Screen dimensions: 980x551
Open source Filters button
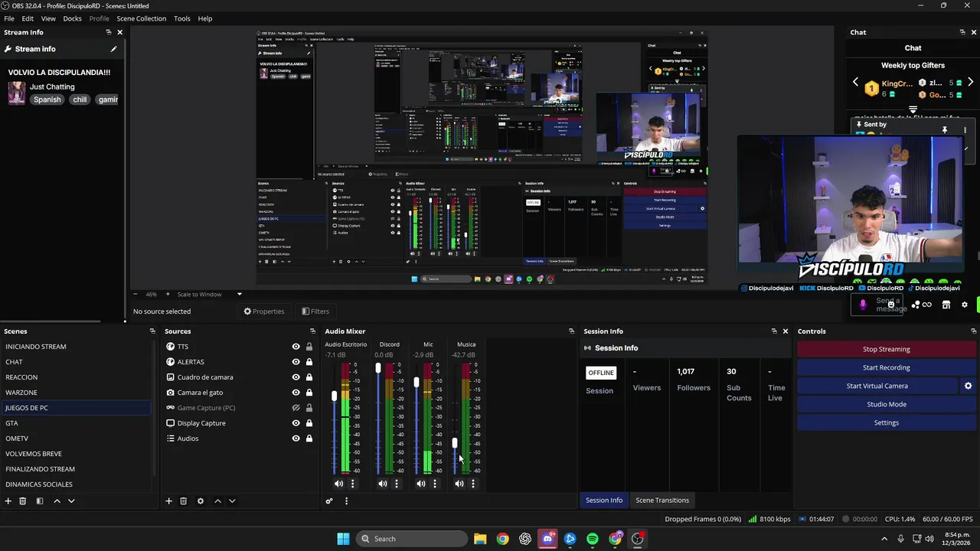(315, 311)
